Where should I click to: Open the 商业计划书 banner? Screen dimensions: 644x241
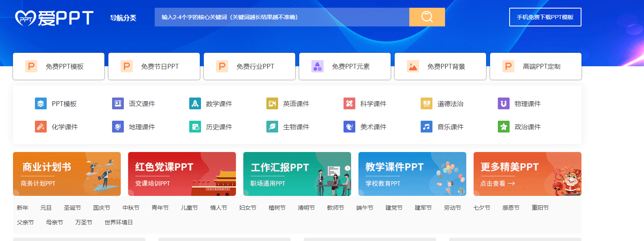click(x=67, y=174)
